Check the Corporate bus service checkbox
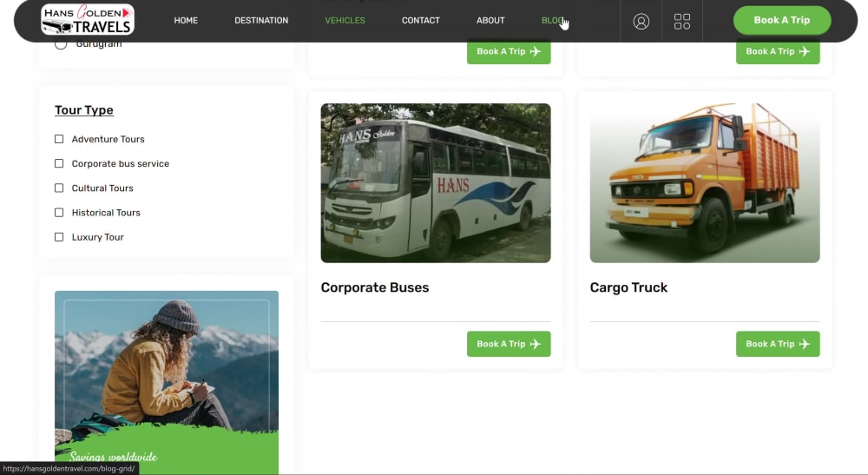 coord(59,163)
